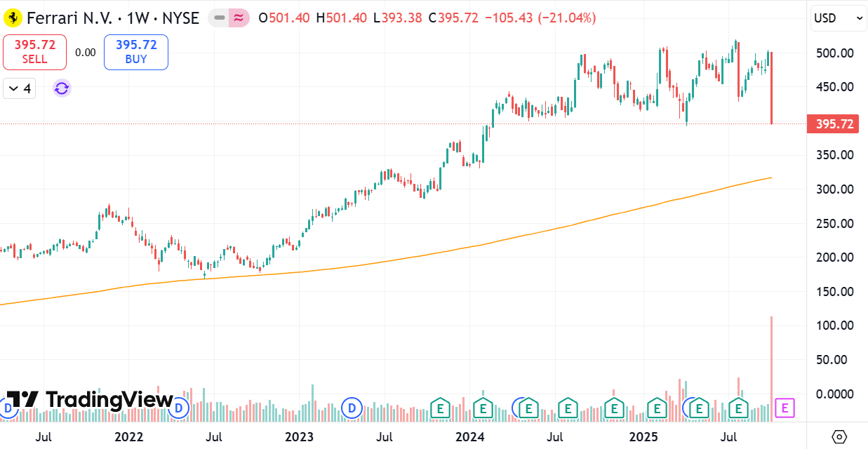Expand the indicators legend showing 4

tap(19, 88)
